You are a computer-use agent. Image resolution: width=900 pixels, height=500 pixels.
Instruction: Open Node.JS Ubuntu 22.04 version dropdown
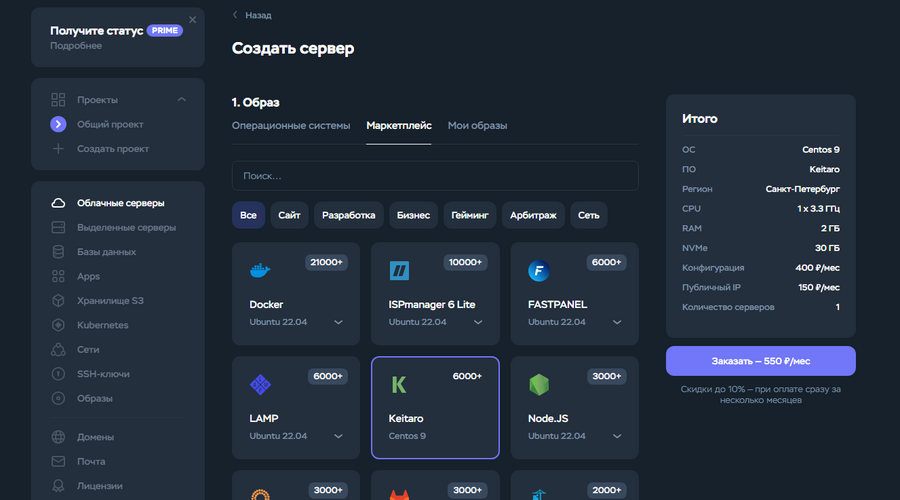click(x=617, y=436)
